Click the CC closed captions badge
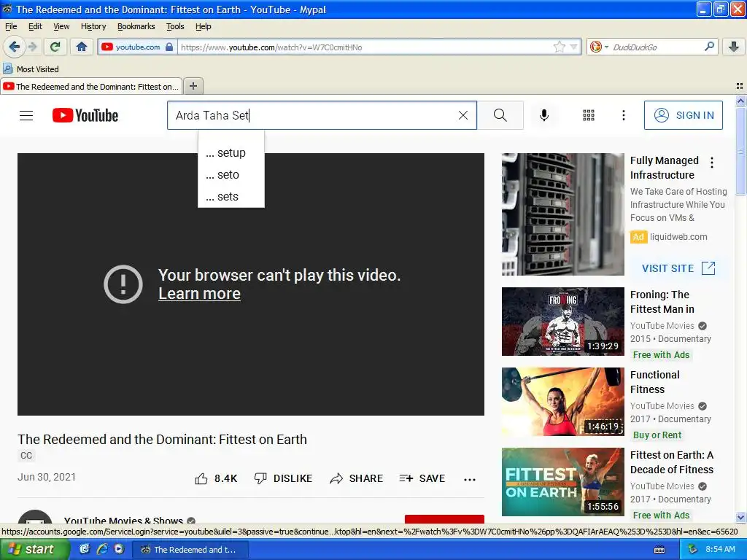This screenshot has width=747, height=560. 26,456
